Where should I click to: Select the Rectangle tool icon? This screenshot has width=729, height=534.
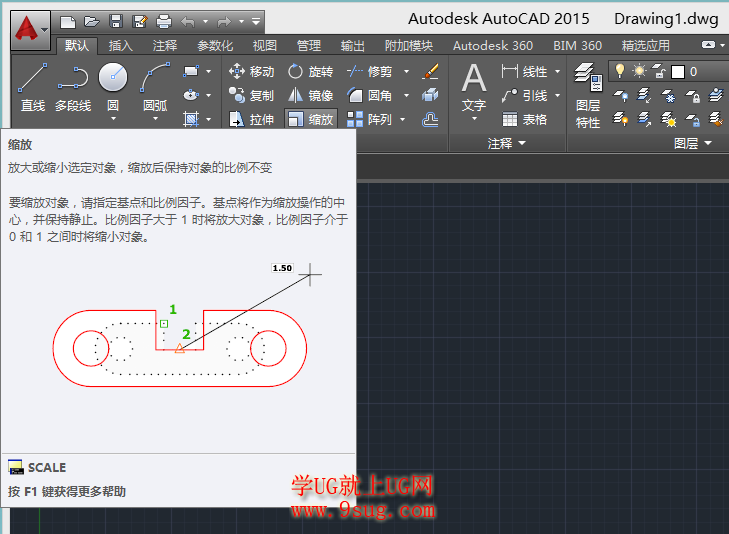(191, 72)
